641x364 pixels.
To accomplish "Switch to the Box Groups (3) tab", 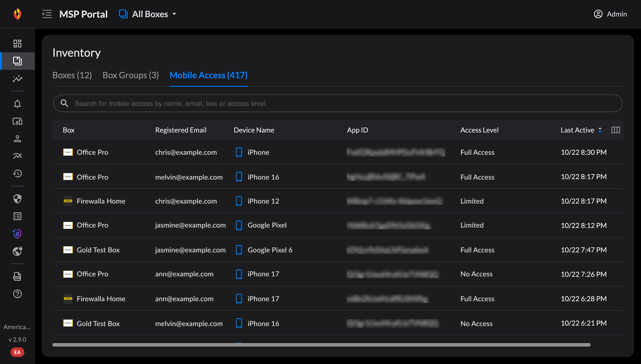I will (130, 75).
